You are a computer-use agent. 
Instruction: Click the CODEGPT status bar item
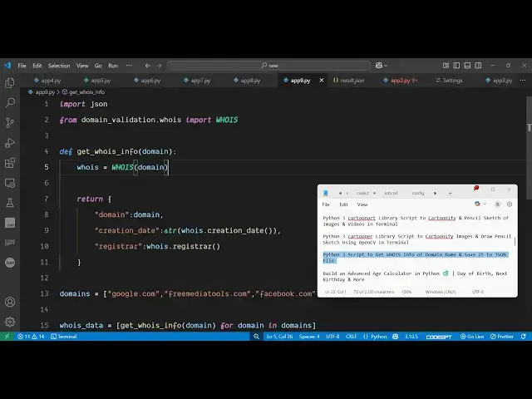[439, 337]
